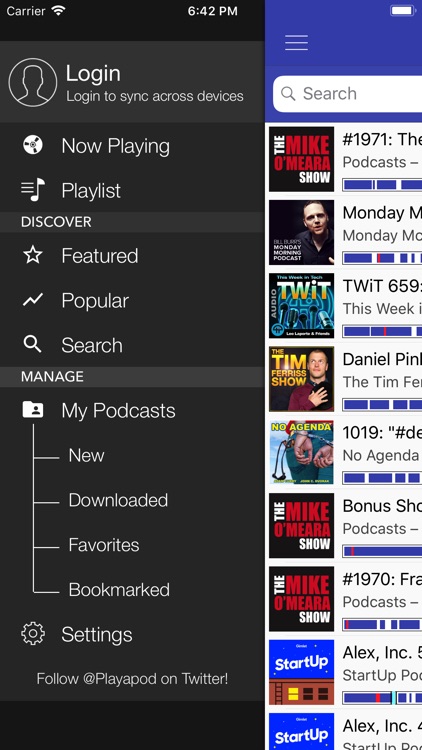The image size is (422, 750).
Task: Select episode '#1971: The' title
Action: tap(382, 139)
